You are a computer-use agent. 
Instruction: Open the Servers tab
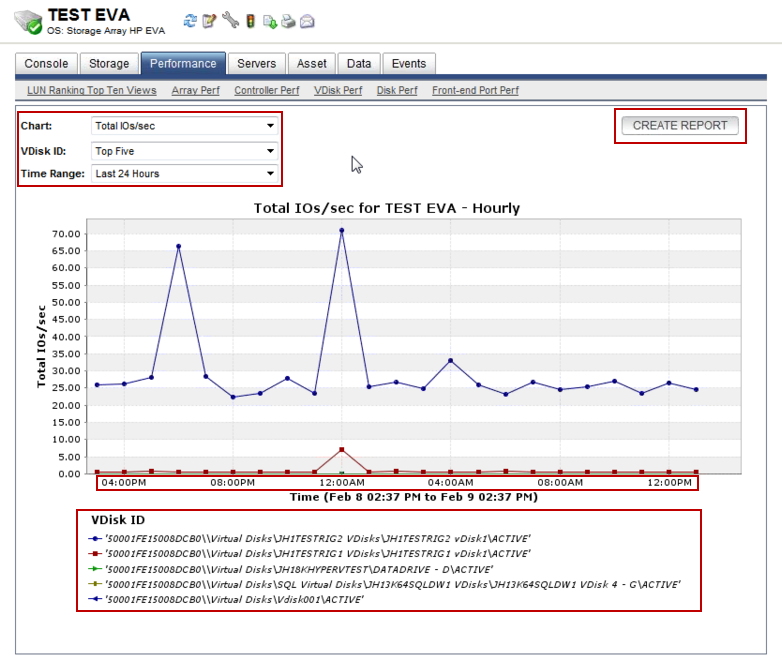[256, 64]
